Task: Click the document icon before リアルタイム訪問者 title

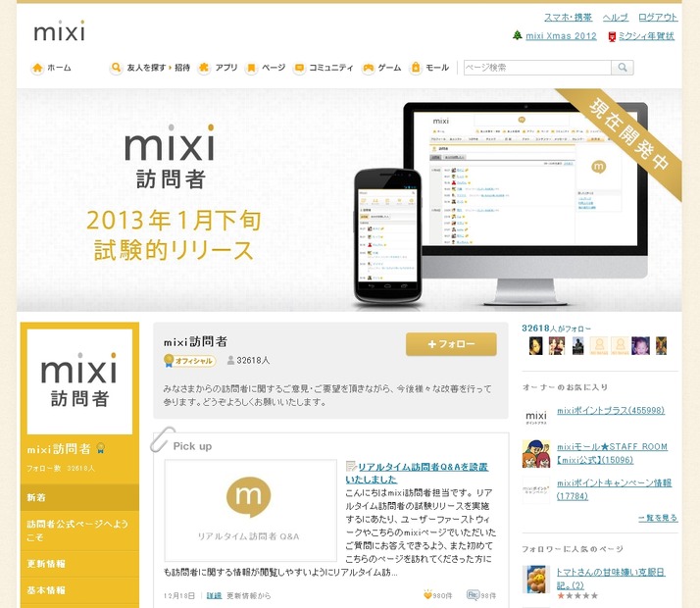Action: pyautogui.click(x=351, y=467)
